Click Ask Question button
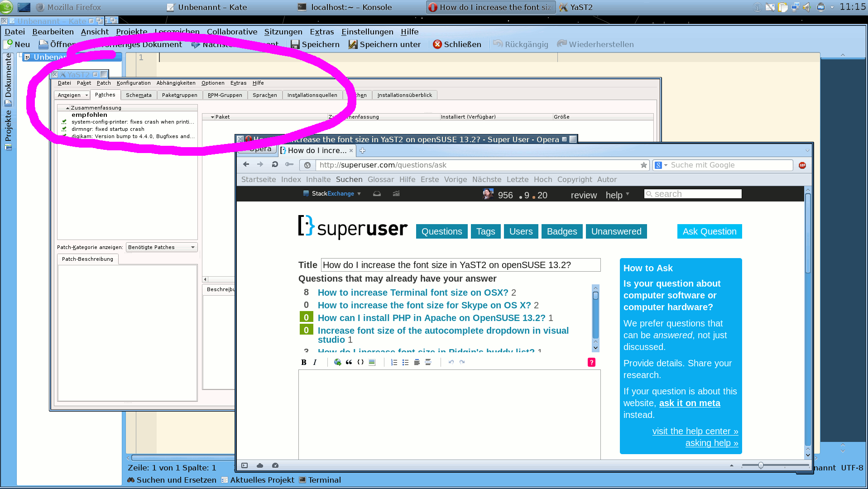The width and height of the screenshot is (868, 489). [x=710, y=231]
